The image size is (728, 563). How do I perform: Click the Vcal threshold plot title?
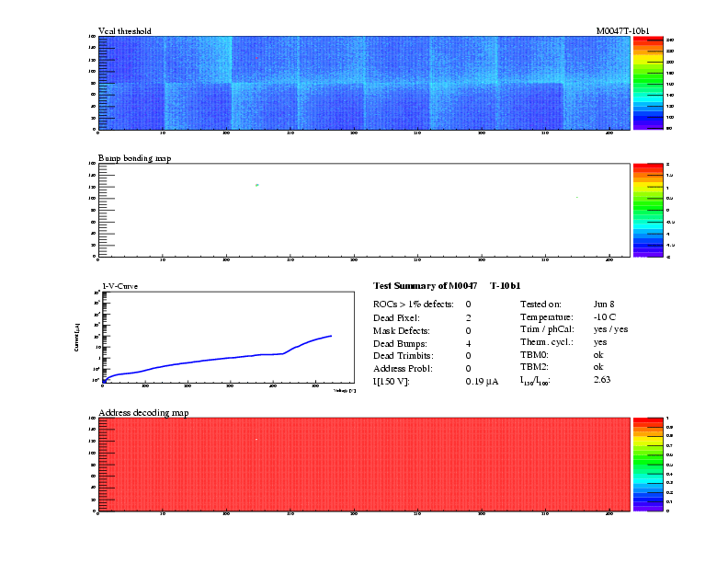click(x=124, y=31)
